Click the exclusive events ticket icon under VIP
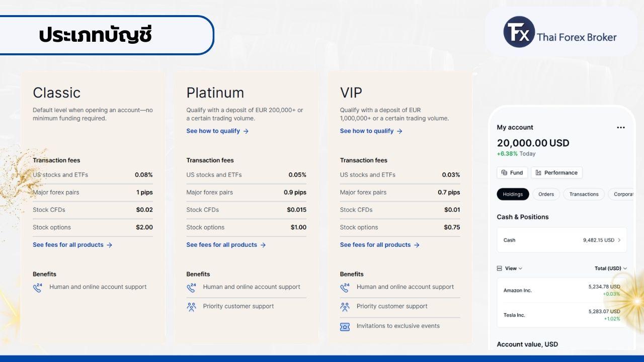Screen dimensions: 644x362 [x=345, y=326]
